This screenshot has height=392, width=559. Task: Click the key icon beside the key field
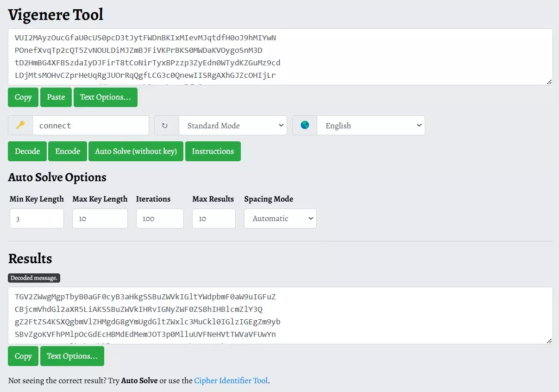[20, 126]
